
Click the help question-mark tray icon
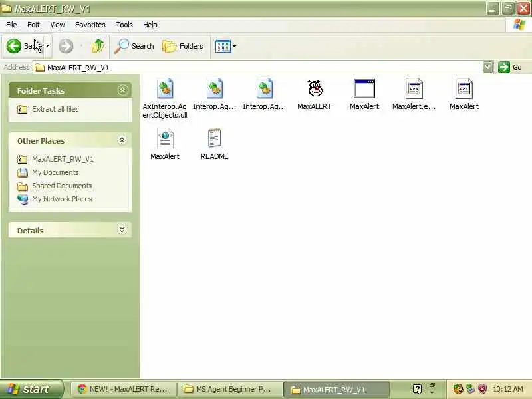coord(417,389)
